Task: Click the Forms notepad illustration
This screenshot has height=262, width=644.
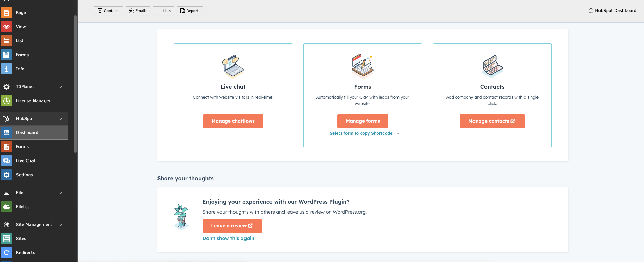Action: [363, 66]
